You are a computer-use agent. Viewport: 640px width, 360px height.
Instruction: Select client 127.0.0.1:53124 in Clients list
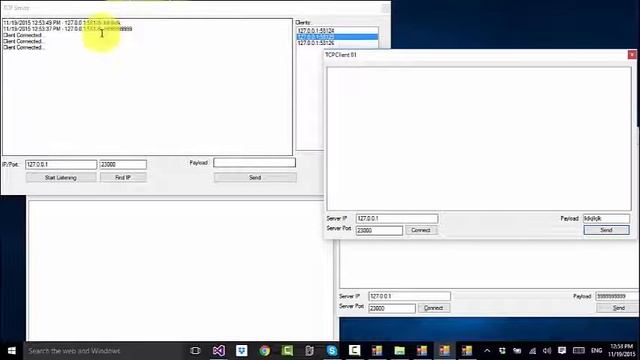(x=337, y=31)
